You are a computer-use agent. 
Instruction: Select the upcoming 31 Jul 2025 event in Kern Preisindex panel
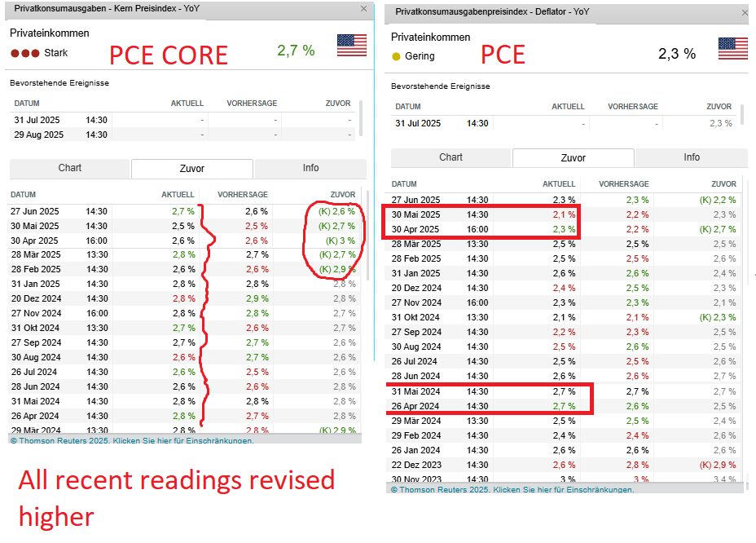pos(182,120)
